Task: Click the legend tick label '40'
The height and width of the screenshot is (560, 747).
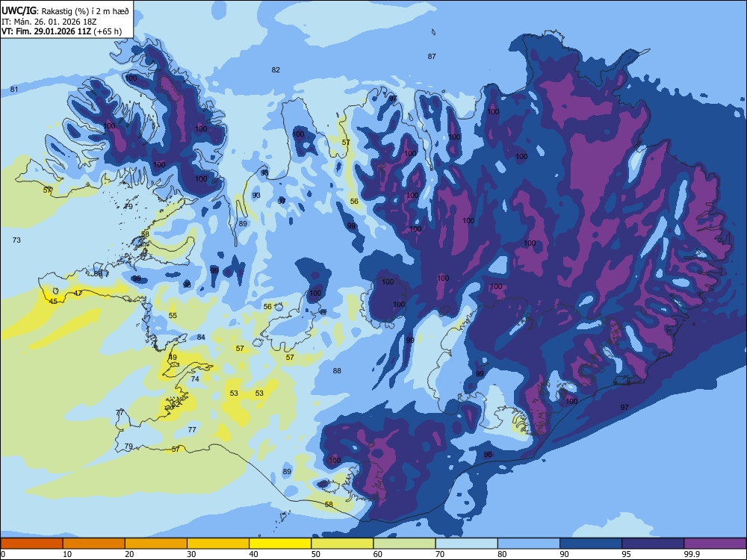Action: point(253,554)
